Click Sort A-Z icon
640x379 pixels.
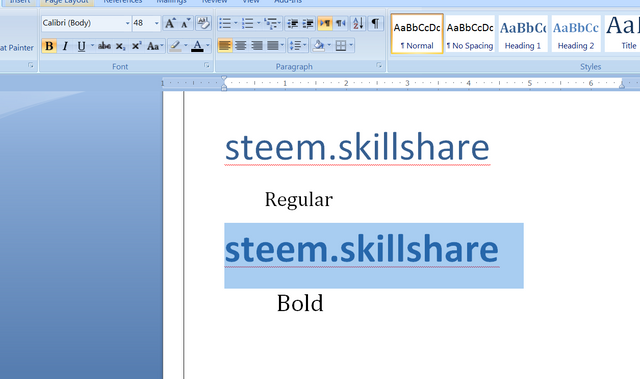pos(358,23)
